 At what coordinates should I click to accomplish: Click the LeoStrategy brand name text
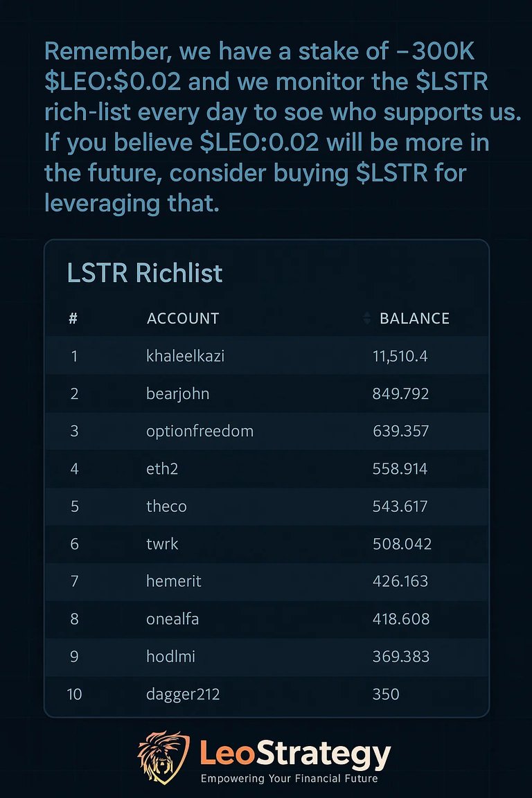(295, 755)
